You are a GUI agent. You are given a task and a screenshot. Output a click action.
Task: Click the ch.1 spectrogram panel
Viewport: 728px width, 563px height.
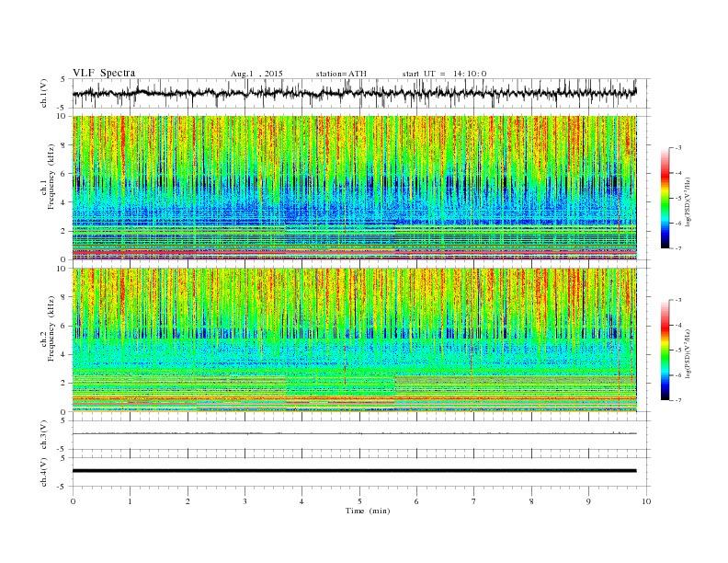pos(355,188)
